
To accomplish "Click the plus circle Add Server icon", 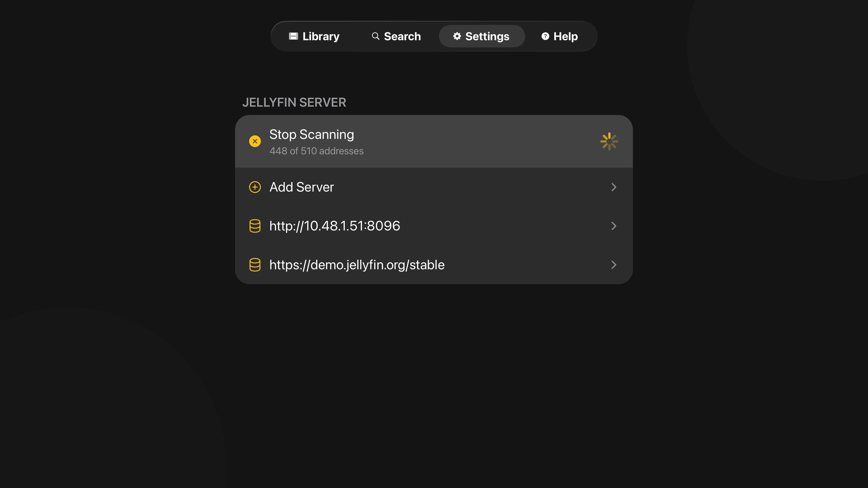I will (255, 187).
